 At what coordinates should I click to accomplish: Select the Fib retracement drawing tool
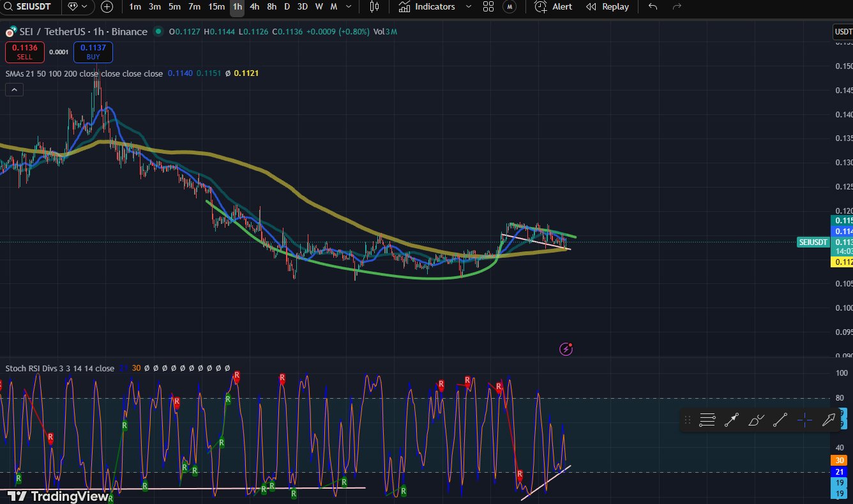[707, 420]
